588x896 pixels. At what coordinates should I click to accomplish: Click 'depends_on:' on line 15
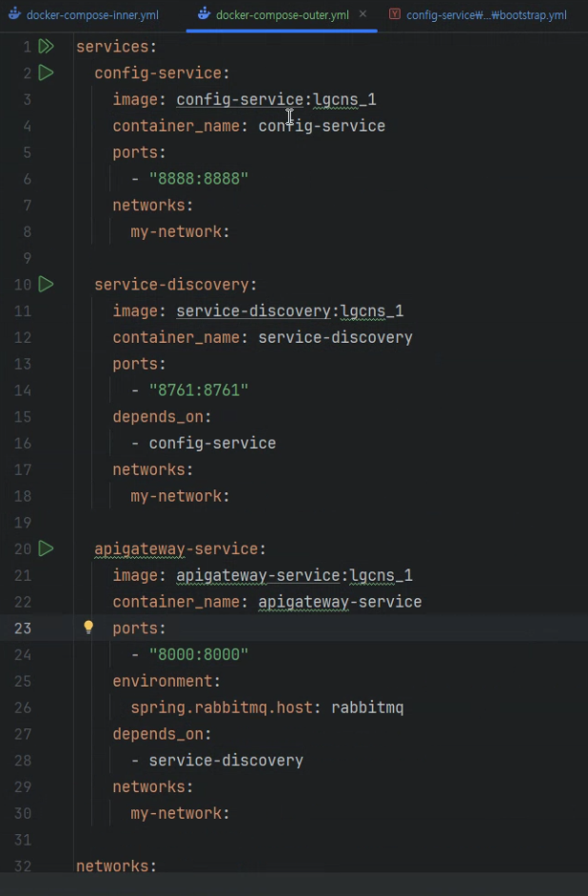click(x=162, y=416)
